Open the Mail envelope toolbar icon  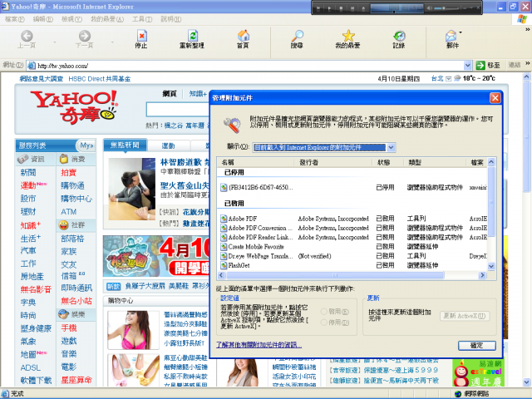[x=451, y=35]
